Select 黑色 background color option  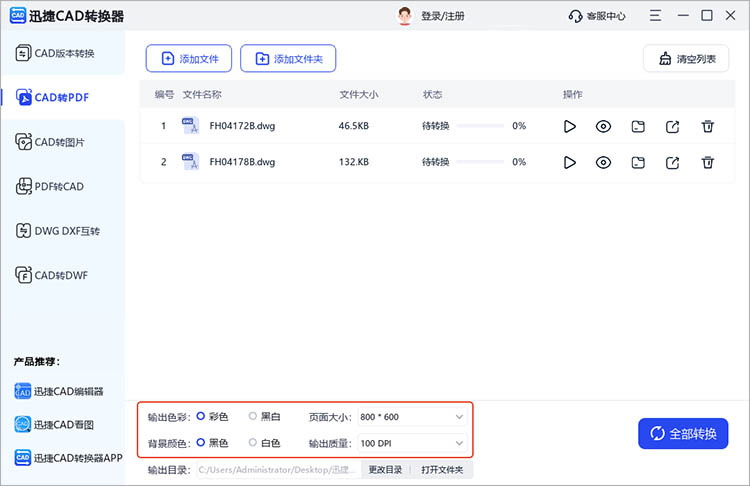click(x=212, y=443)
